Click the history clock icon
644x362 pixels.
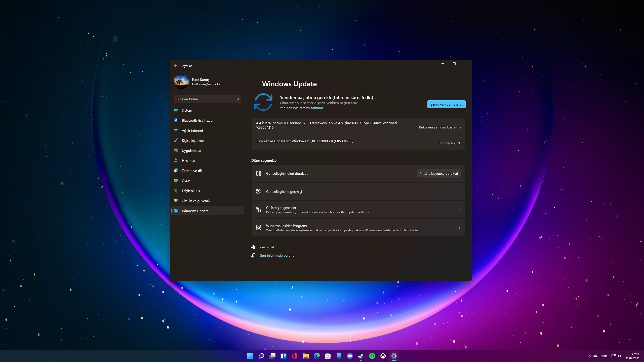tap(258, 192)
